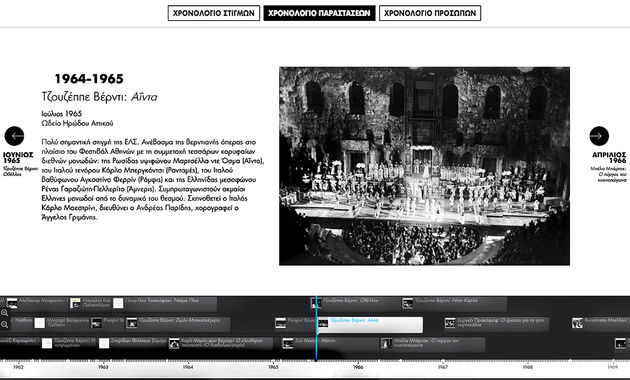
Task: Go to previous entry with left arrow
Action: [14, 136]
